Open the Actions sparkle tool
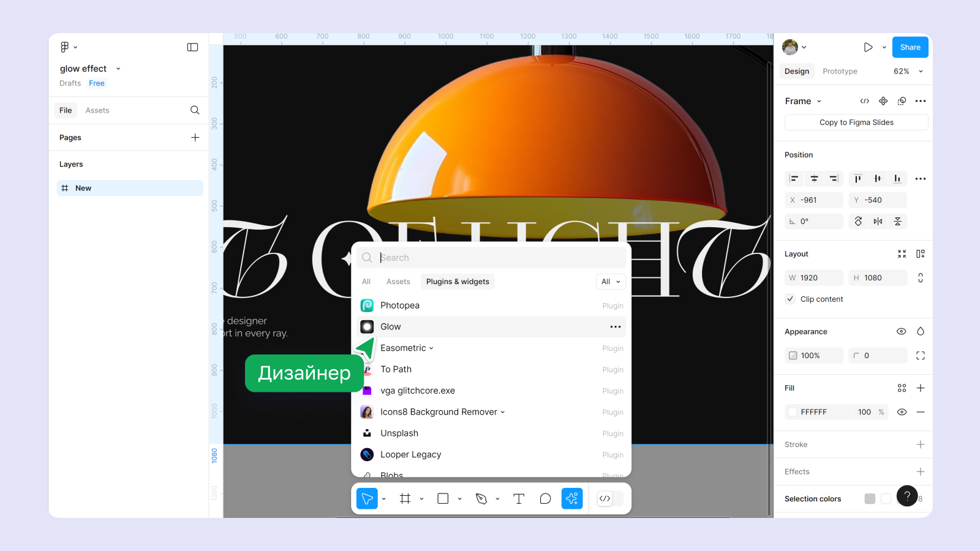Viewport: 980px width, 551px height. point(571,499)
